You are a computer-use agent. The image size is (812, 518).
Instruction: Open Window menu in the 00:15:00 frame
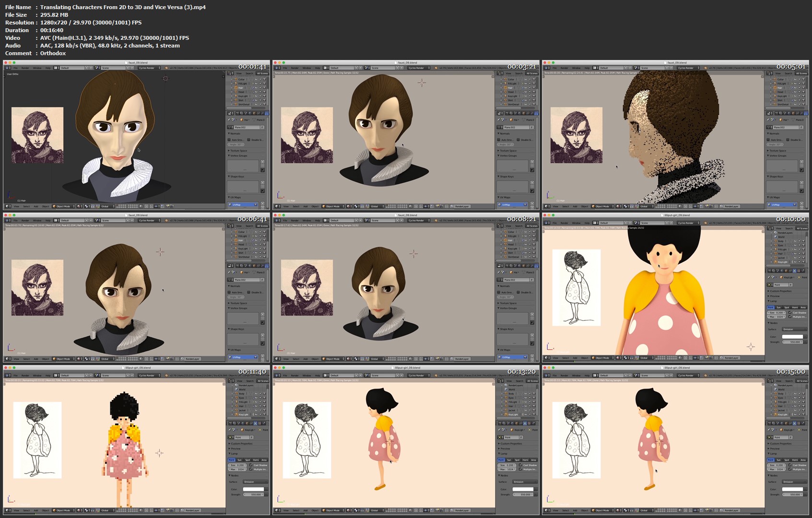pyautogui.click(x=576, y=376)
